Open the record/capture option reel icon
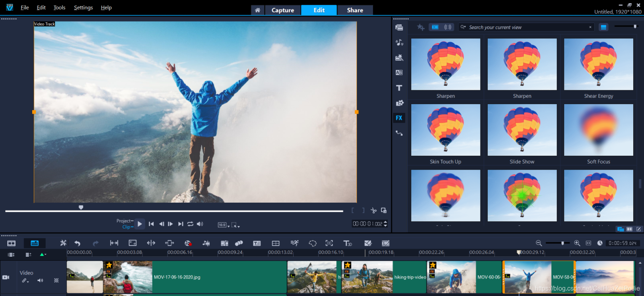 (188, 243)
